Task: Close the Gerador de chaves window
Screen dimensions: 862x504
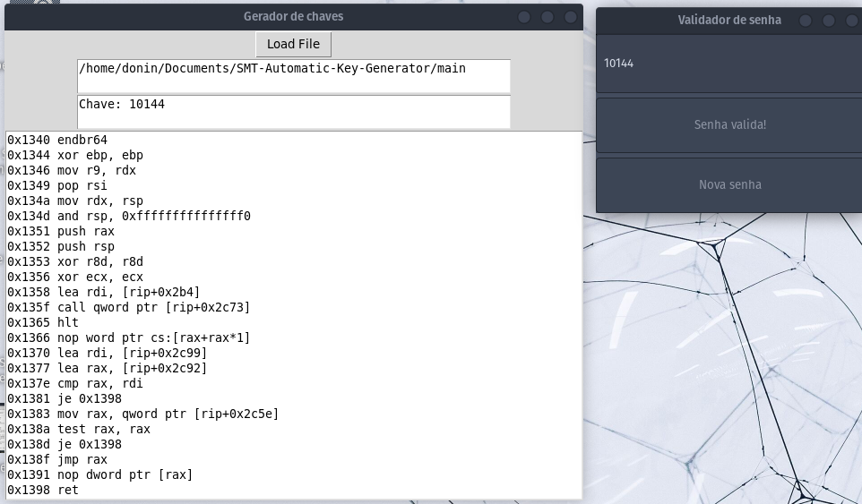Action: (x=571, y=17)
